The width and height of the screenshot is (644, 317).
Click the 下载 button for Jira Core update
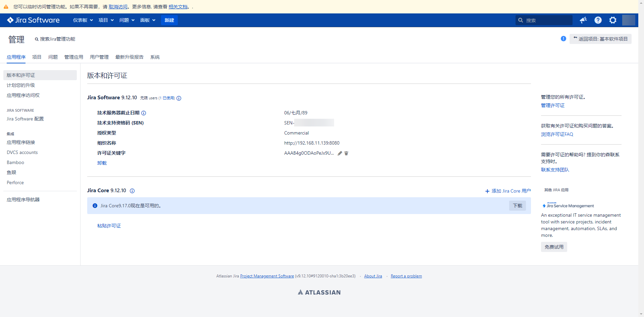coord(518,206)
